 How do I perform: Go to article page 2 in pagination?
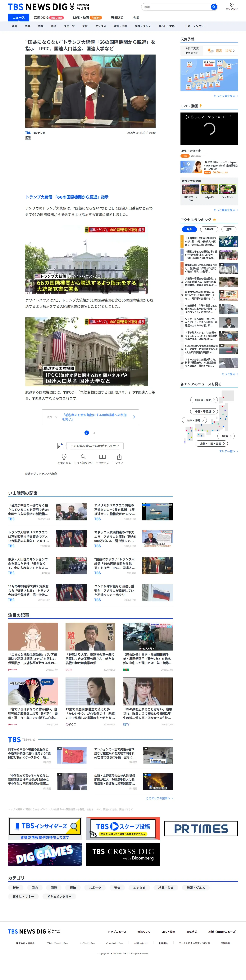pyautogui.click(x=94, y=433)
